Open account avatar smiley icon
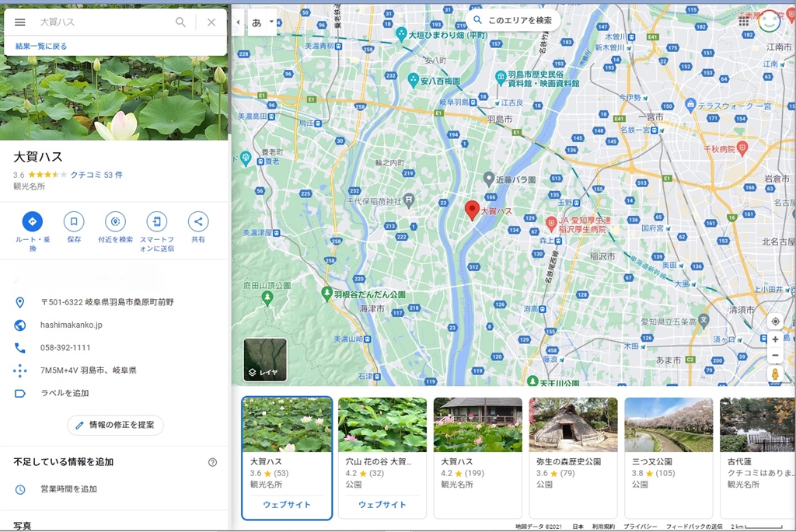Image resolution: width=796 pixels, height=532 pixels. click(769, 21)
